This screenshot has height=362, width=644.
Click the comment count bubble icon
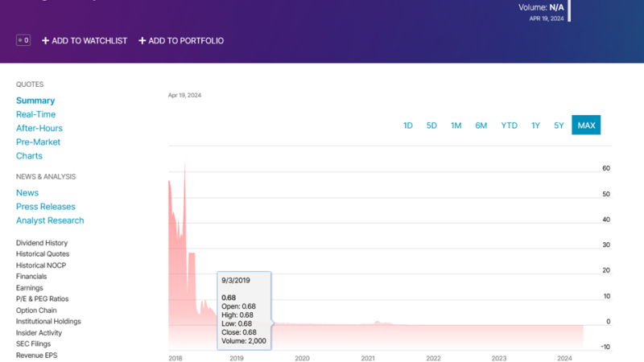23,40
